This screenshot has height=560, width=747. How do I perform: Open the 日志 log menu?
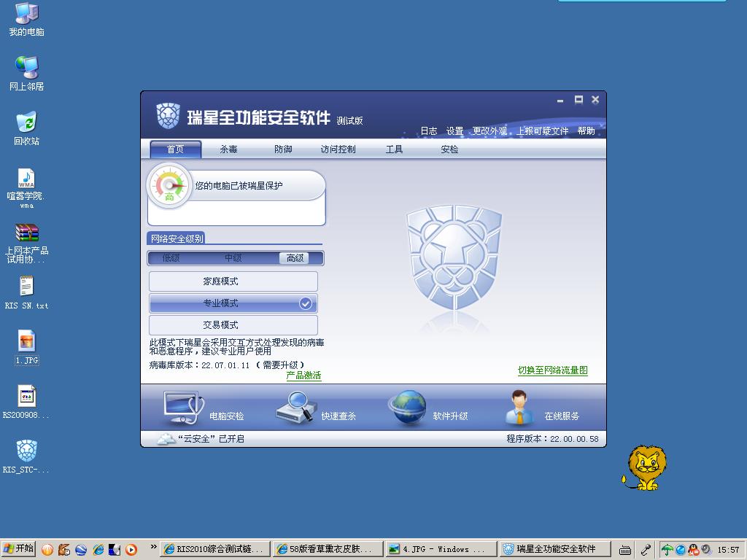click(x=428, y=131)
